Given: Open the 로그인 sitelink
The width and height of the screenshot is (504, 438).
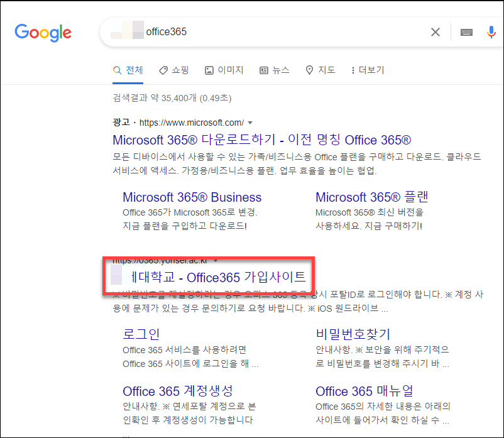Looking at the screenshot, I should pyautogui.click(x=141, y=334).
